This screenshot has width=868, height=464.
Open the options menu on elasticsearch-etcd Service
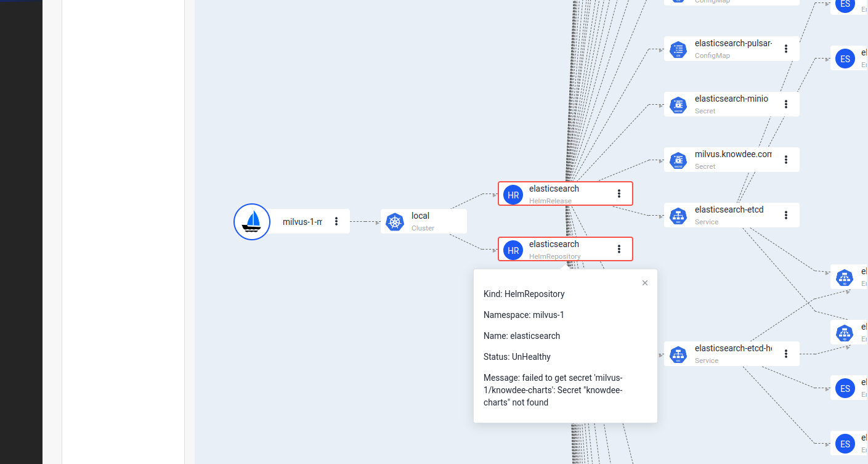[x=786, y=215]
